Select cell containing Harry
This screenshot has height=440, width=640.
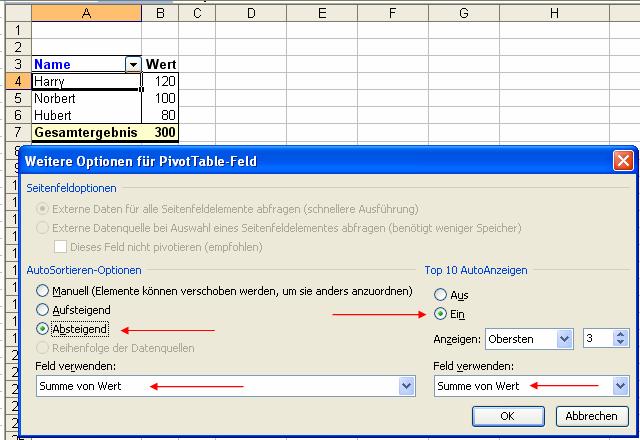tap(86, 81)
